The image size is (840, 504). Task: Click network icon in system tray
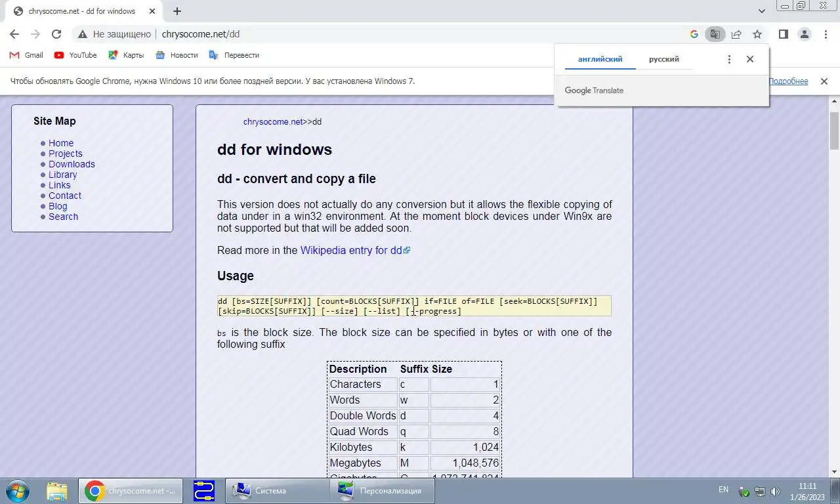[760, 491]
